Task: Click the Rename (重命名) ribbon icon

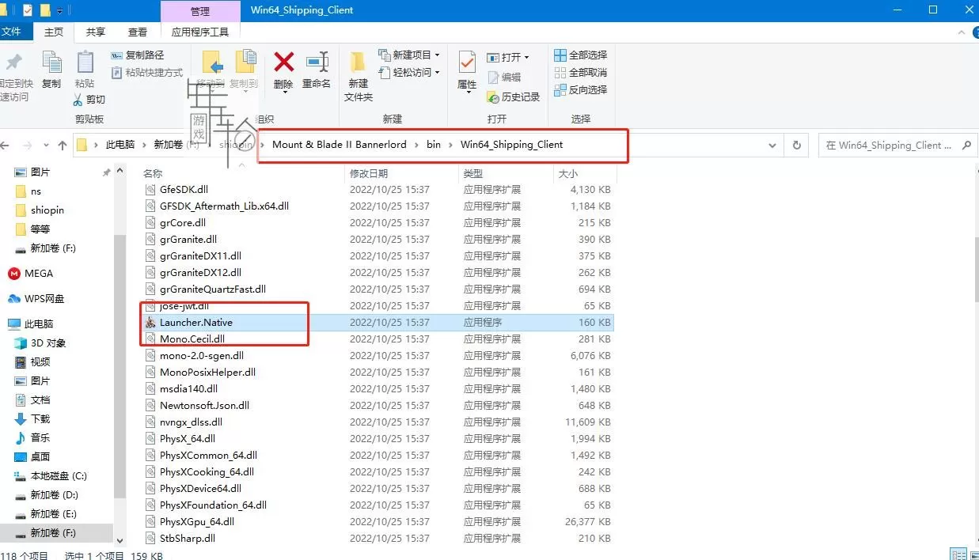Action: point(317,65)
